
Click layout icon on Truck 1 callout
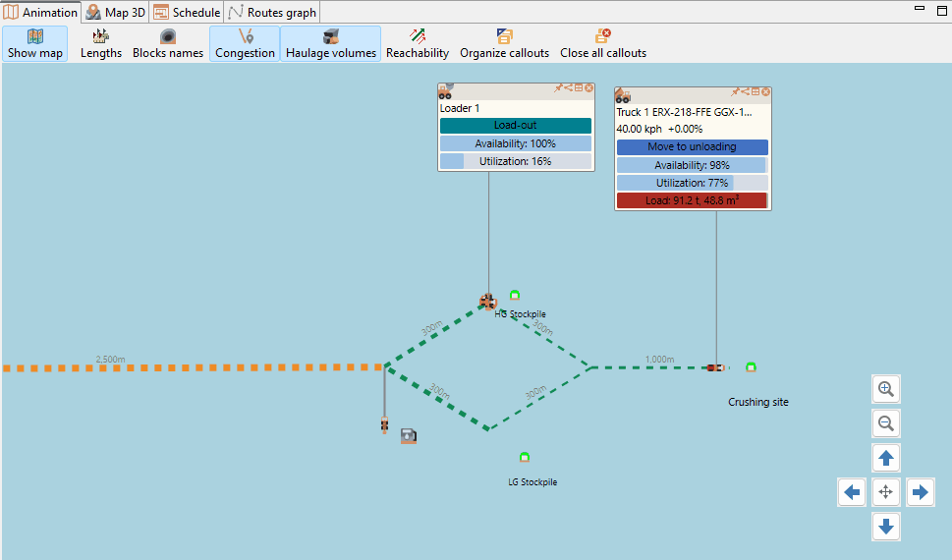[756, 91]
